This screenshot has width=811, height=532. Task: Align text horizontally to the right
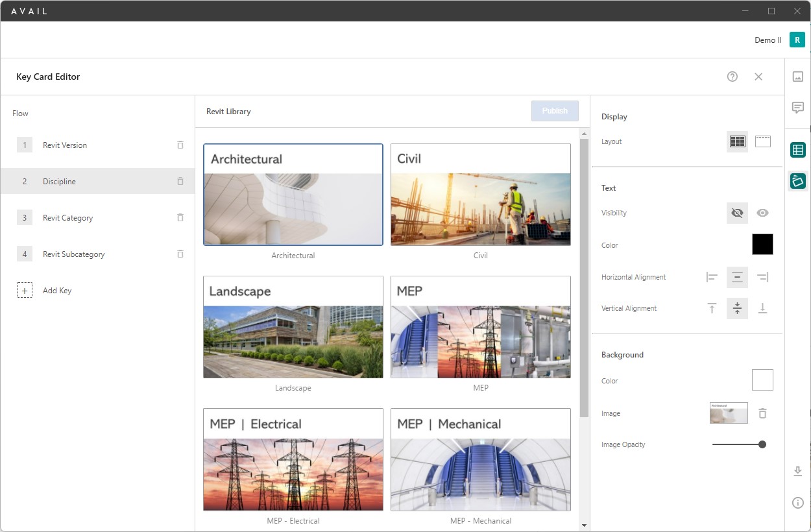coord(763,277)
